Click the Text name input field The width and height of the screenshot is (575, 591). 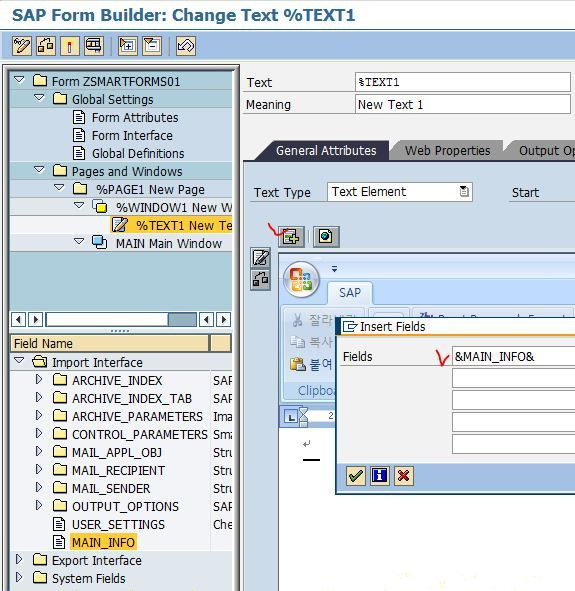[x=462, y=82]
